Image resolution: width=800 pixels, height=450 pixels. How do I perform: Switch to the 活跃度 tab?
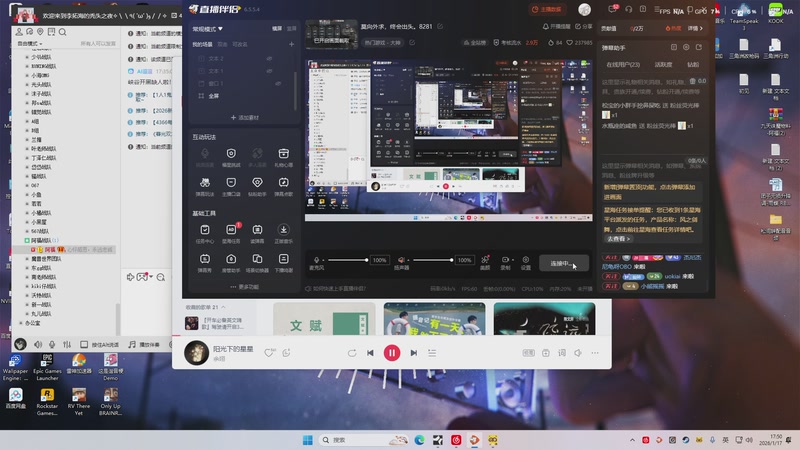click(x=663, y=65)
